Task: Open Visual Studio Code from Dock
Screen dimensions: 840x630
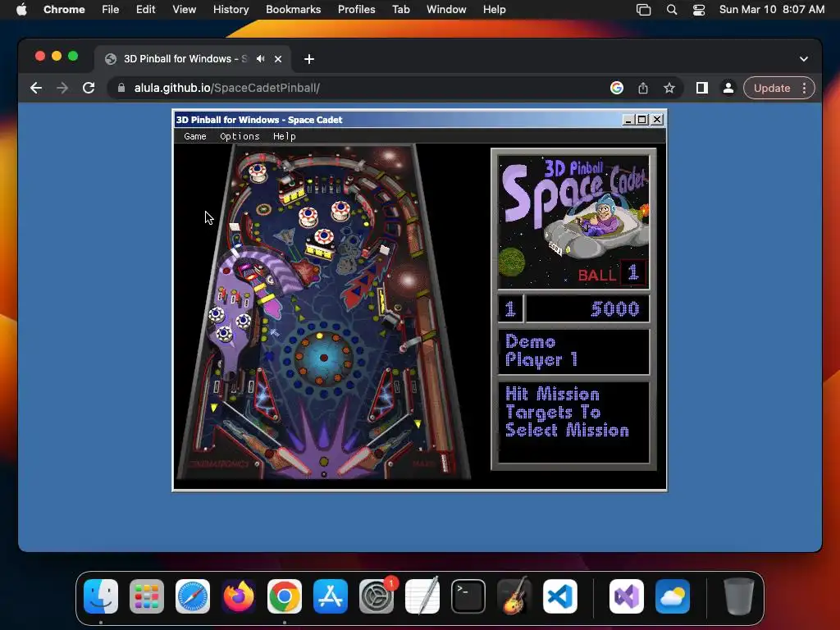Action: click(x=559, y=596)
